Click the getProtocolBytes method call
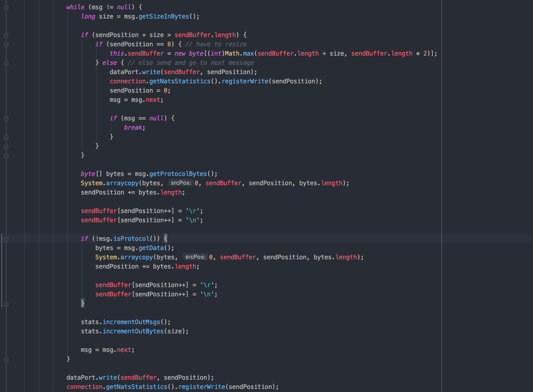Image resolution: width=533 pixels, height=392 pixels. (178, 174)
